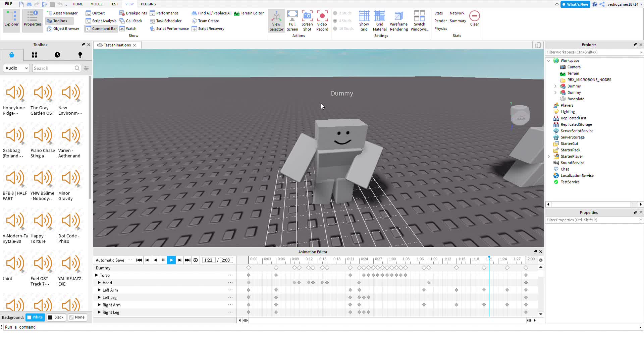Switch to the PLUGINS ribbon tab
644x342 pixels.
click(x=148, y=4)
